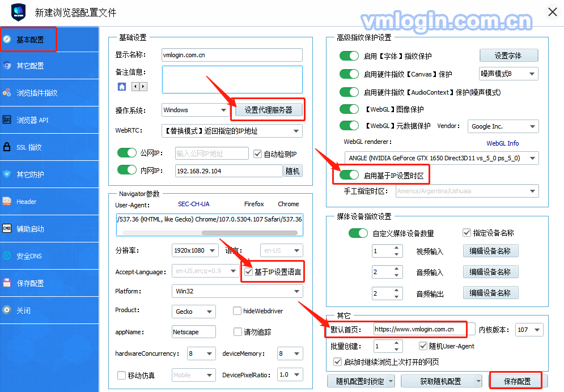564x392 pixels.
Task: Disable 启用【字体】指纹保护 switch
Action: [349, 56]
